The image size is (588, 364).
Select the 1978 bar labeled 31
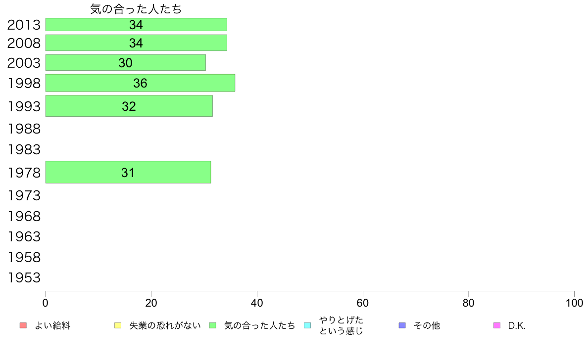pos(128,173)
